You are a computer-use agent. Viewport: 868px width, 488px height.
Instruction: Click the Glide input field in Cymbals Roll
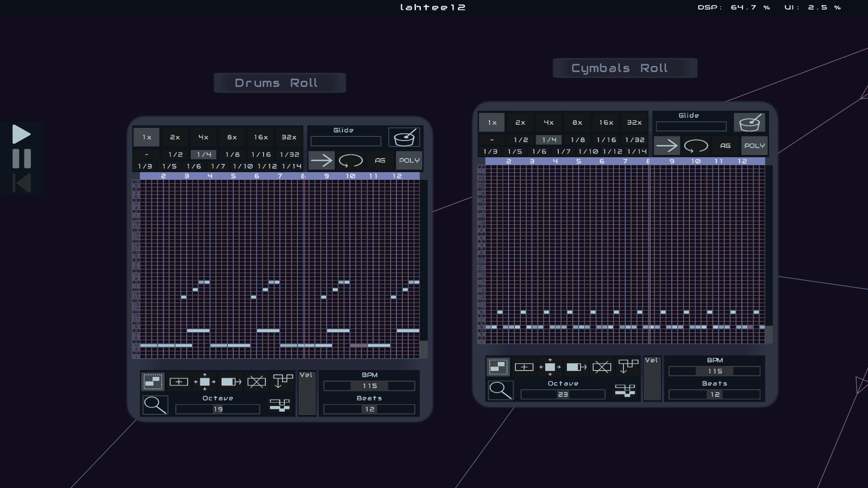(x=690, y=126)
